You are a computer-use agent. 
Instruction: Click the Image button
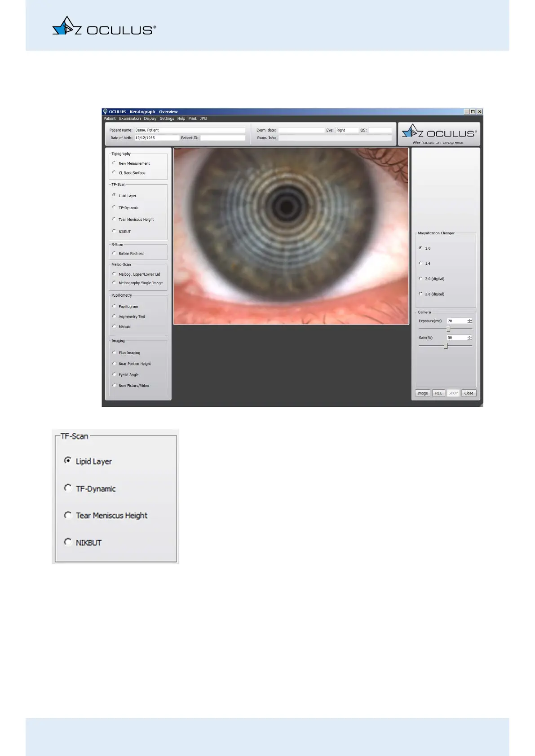[x=423, y=393]
